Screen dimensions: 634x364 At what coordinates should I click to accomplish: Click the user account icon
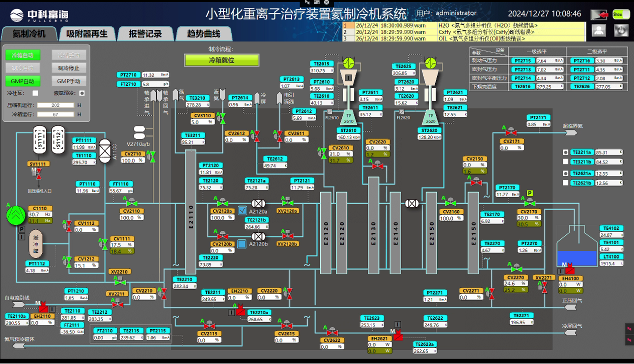click(x=598, y=30)
